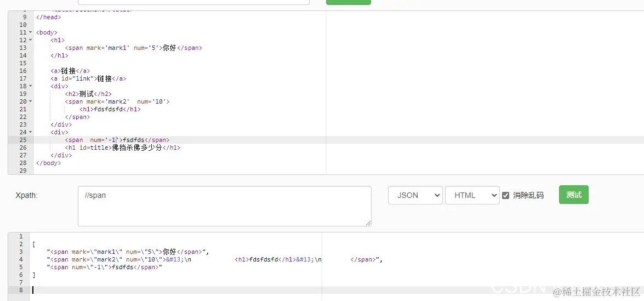644x301 pixels.
Task: Click the closing bracket on output line 6
Action: coord(34,275)
